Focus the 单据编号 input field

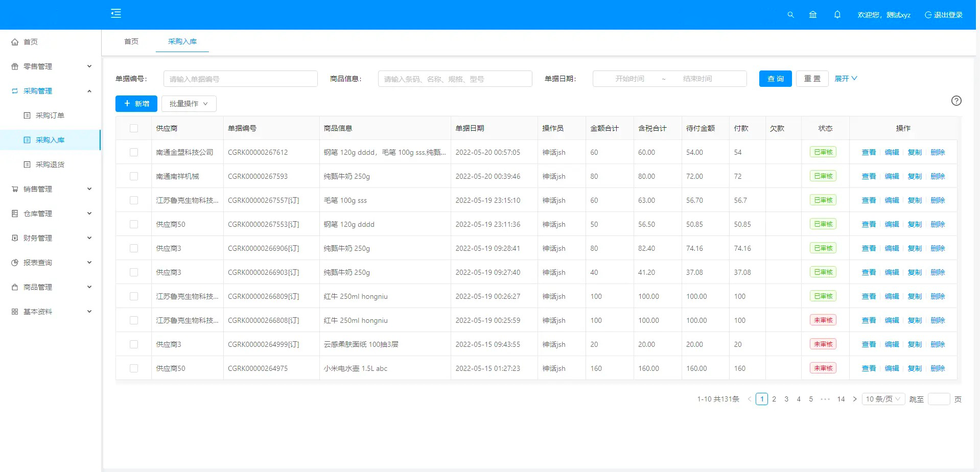coord(241,79)
